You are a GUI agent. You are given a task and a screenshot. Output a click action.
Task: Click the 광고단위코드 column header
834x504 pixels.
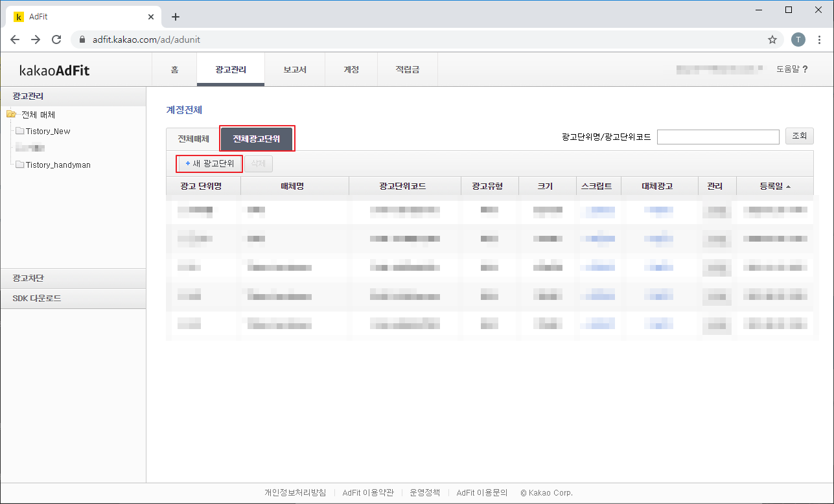405,186
